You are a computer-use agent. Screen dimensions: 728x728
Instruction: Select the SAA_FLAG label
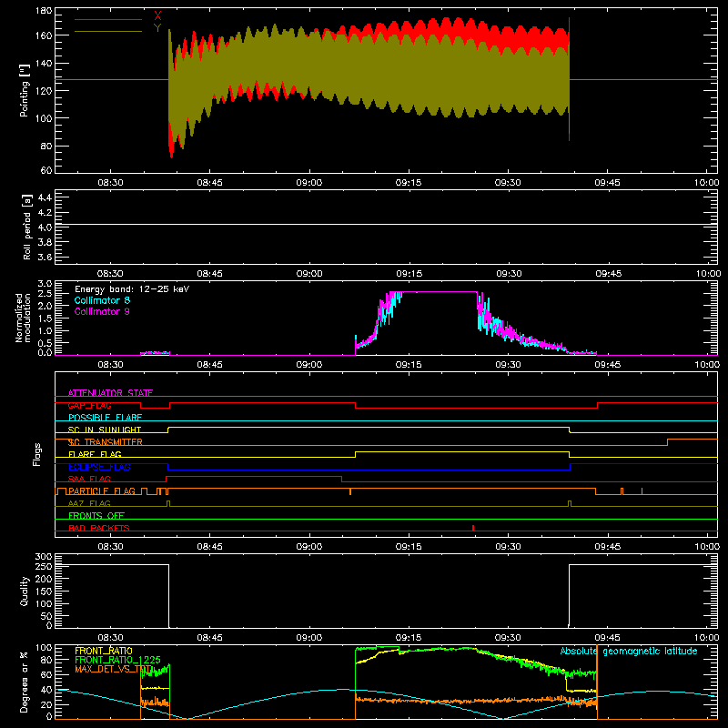(89, 479)
